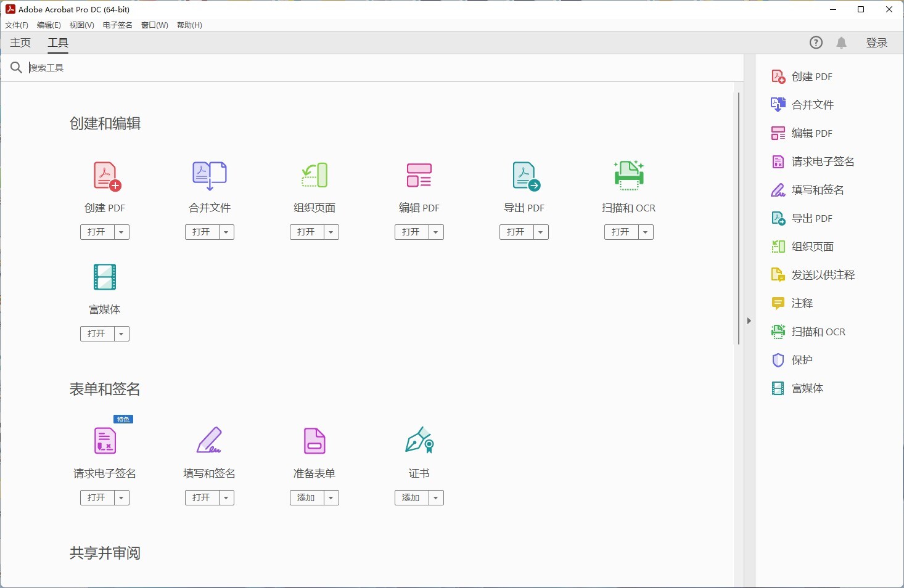The height and width of the screenshot is (588, 904).
Task: Open 创建 PDF from the right sidebar
Action: [x=802, y=76]
